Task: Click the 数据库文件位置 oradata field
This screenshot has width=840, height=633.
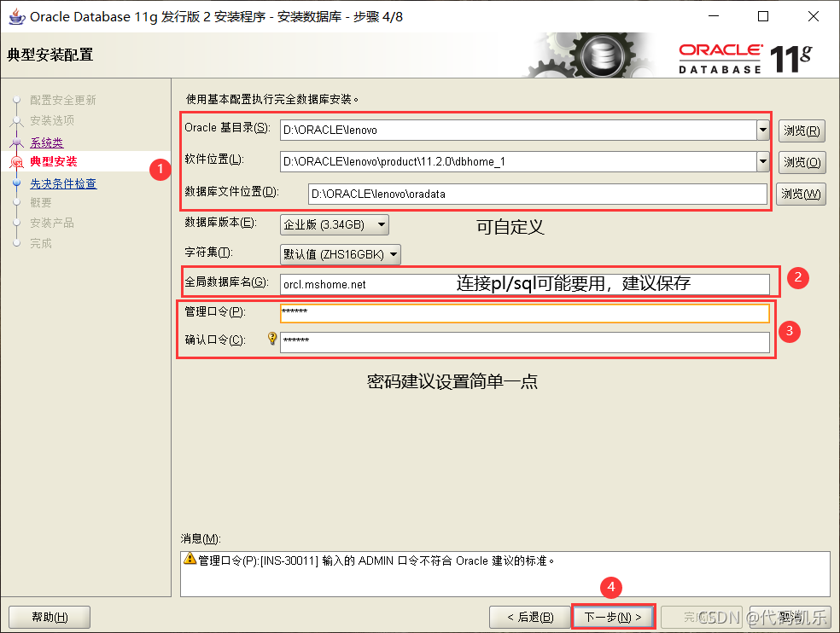Action: (x=537, y=194)
